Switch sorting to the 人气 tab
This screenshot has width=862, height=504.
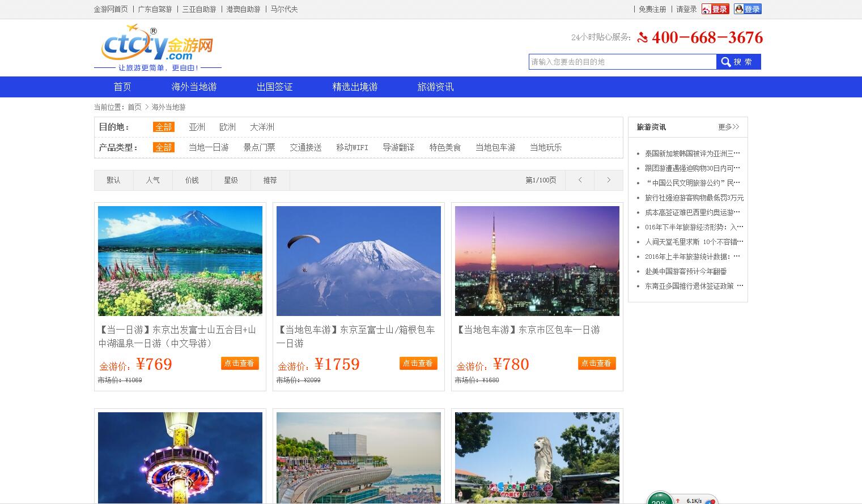tap(152, 180)
